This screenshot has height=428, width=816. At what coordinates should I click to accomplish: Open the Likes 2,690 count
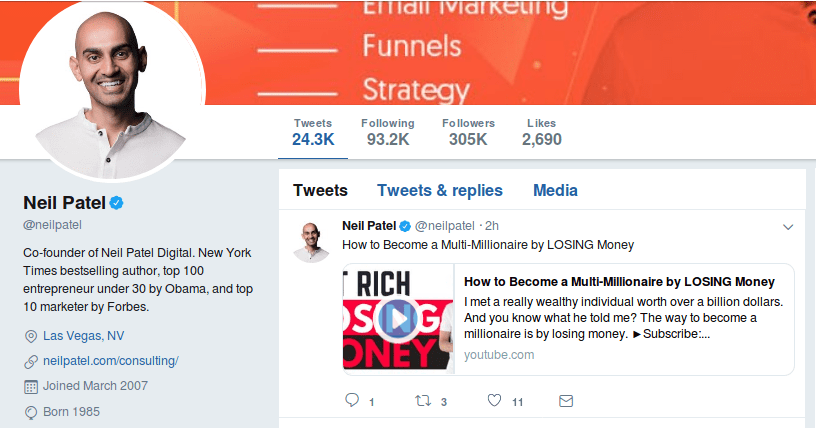(541, 132)
